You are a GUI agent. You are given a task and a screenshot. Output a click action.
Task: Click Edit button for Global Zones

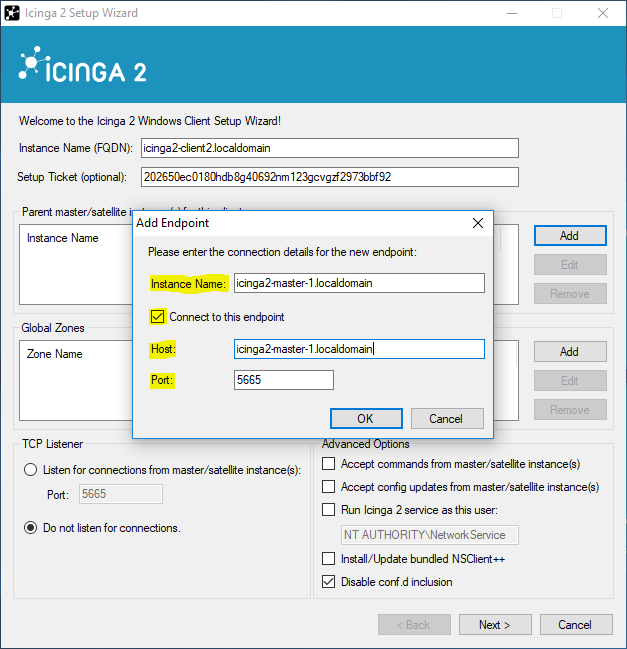point(570,380)
